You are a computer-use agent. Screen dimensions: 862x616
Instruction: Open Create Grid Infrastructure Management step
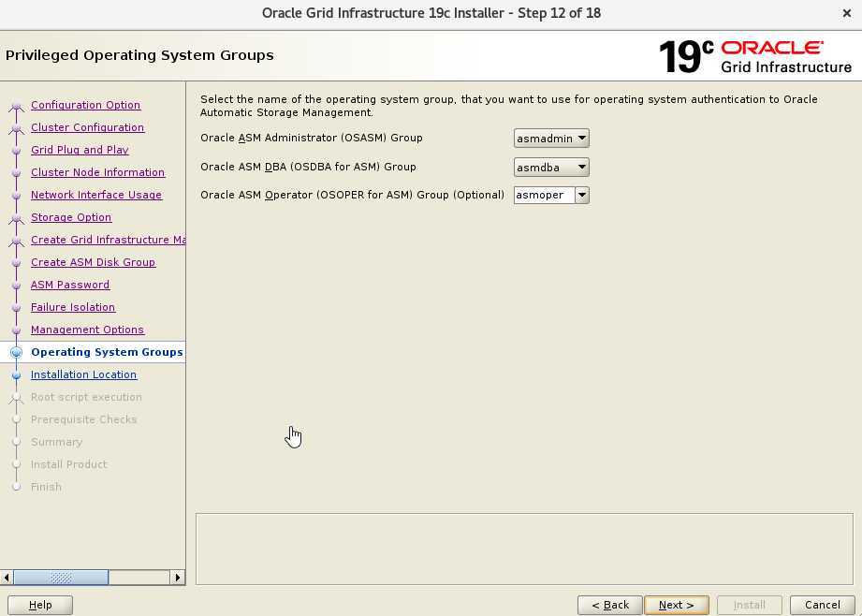pyautogui.click(x=109, y=240)
